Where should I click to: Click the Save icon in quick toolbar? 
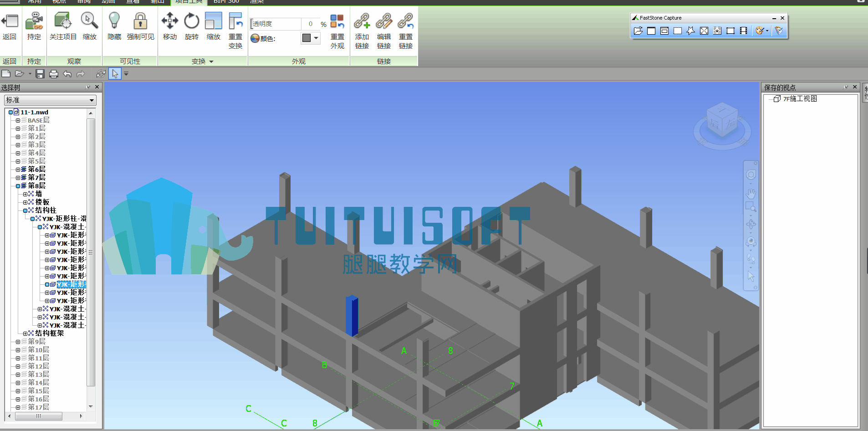point(40,74)
